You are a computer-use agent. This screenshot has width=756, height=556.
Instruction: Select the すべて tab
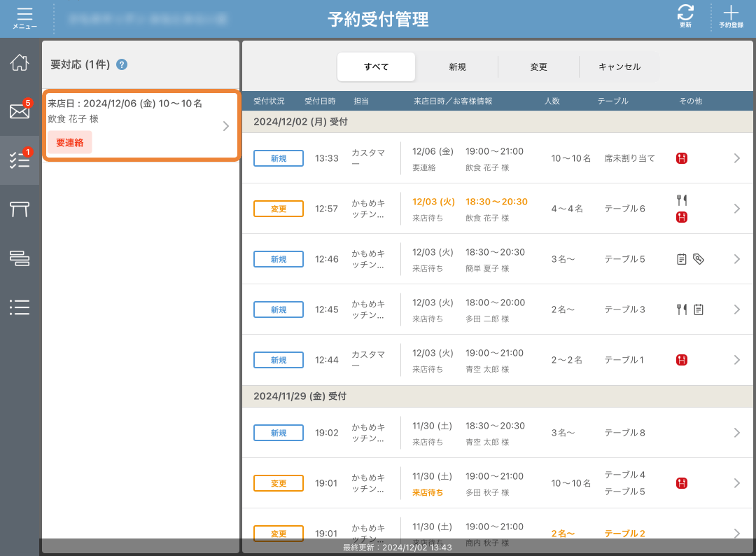(x=376, y=67)
